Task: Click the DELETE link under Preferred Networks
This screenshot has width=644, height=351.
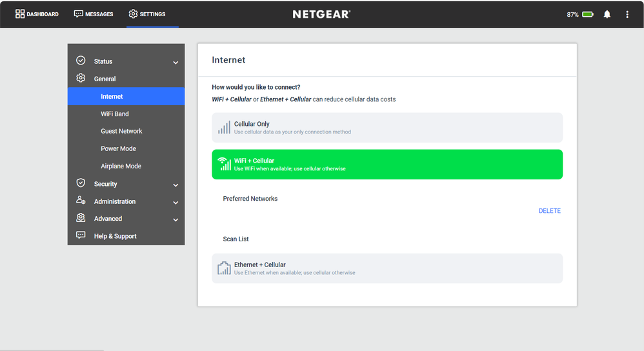Action: (549, 211)
